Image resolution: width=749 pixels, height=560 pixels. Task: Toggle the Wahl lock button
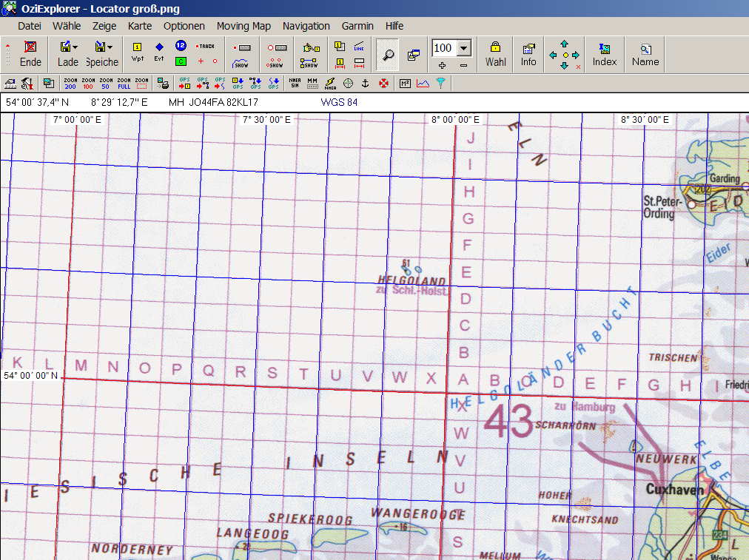click(x=495, y=54)
